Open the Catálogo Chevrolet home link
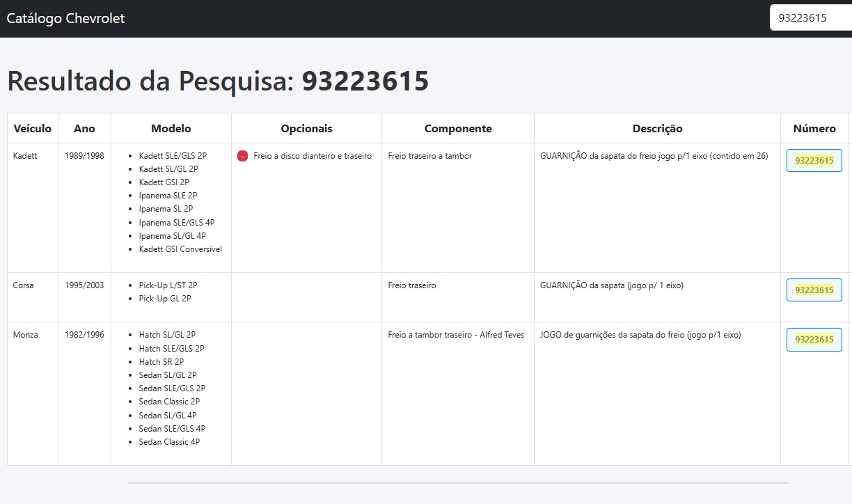Image resolution: width=852 pixels, height=504 pixels. [x=65, y=19]
